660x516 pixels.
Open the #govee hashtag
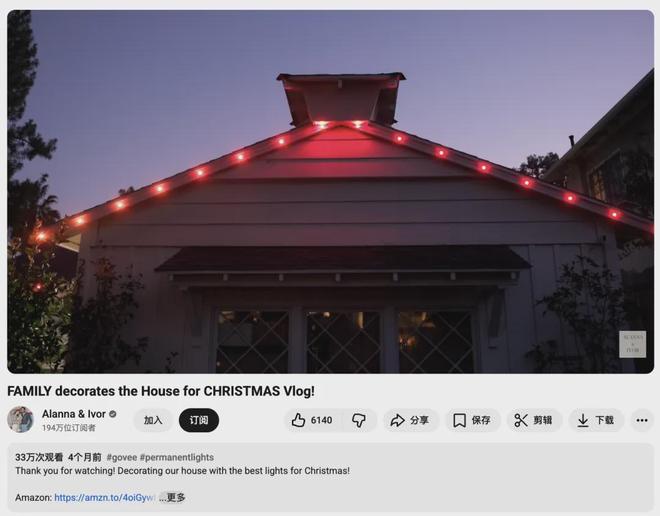click(x=122, y=457)
